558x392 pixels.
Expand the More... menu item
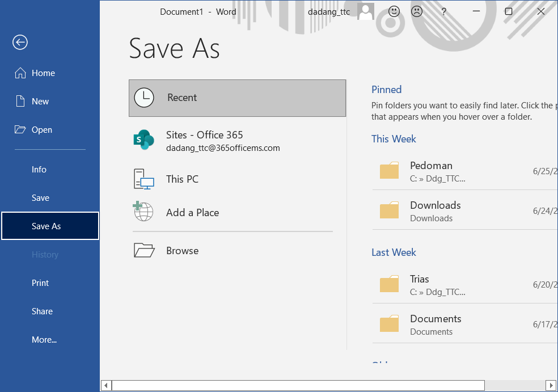[x=44, y=340]
